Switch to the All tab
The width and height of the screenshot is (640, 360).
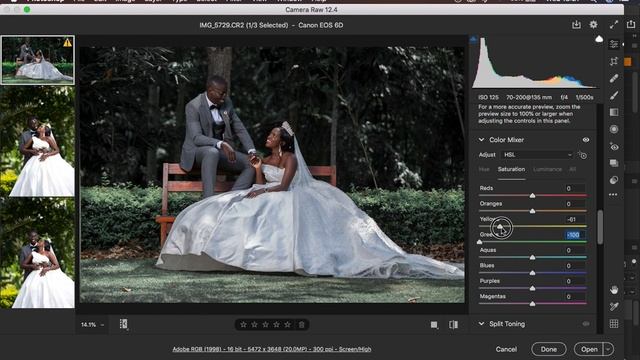click(573, 169)
